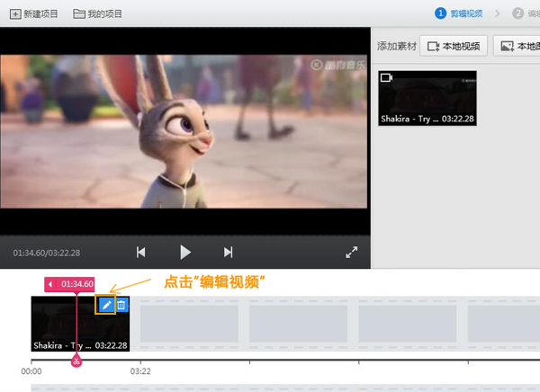Skip forward with next control
This screenshot has height=392, width=540.
pyautogui.click(x=229, y=253)
